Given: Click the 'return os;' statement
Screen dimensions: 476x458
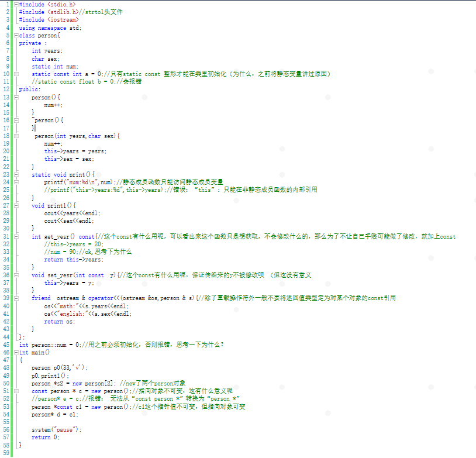Looking at the screenshot, I should tap(60, 322).
